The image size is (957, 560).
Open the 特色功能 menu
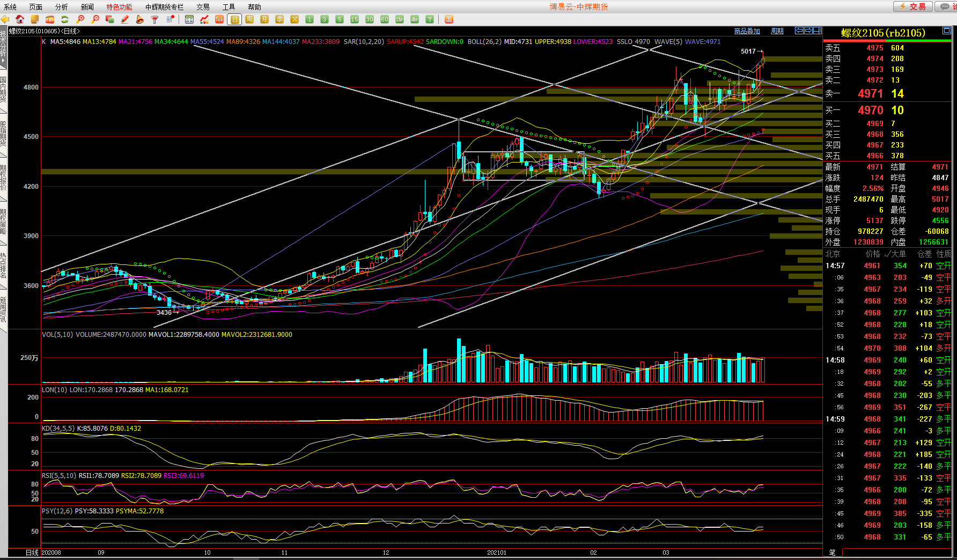[119, 7]
